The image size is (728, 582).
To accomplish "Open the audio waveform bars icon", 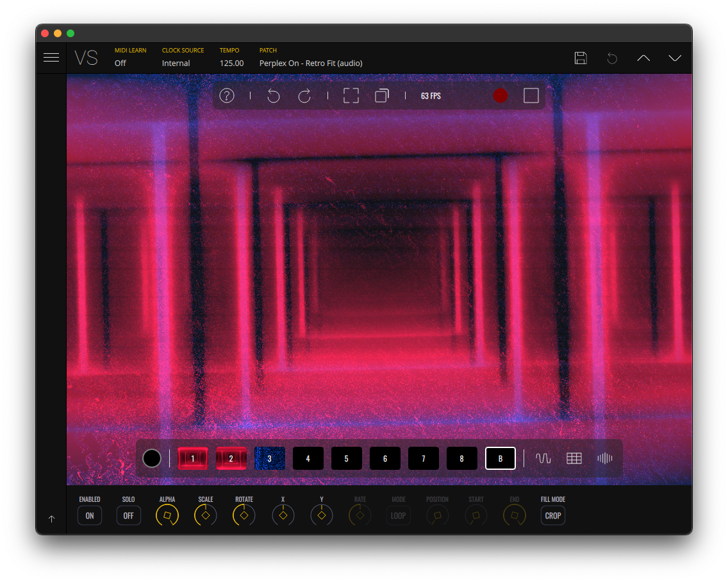I will coord(604,458).
